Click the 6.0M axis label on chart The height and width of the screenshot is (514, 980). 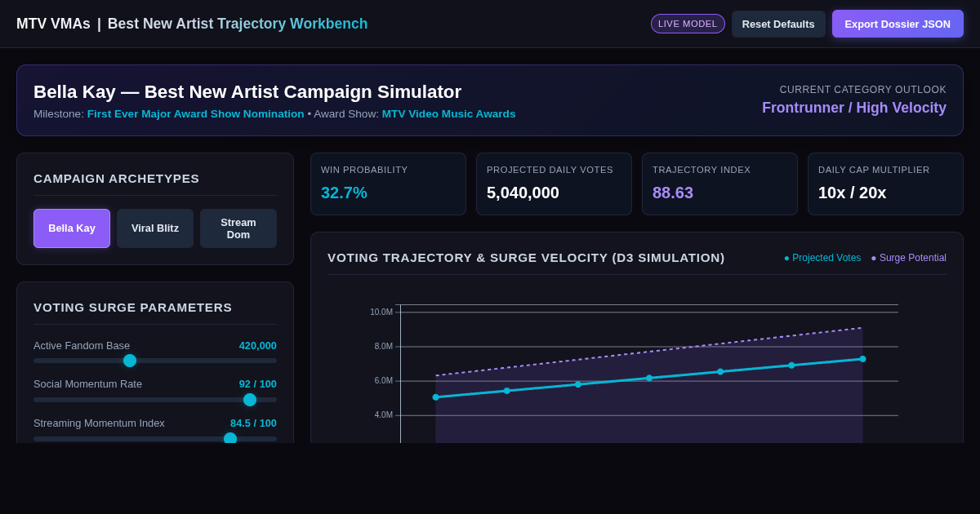tap(384, 381)
